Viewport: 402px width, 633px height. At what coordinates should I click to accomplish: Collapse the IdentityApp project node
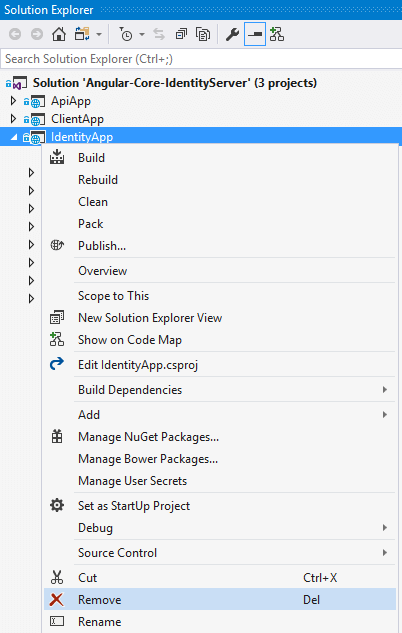click(14, 137)
